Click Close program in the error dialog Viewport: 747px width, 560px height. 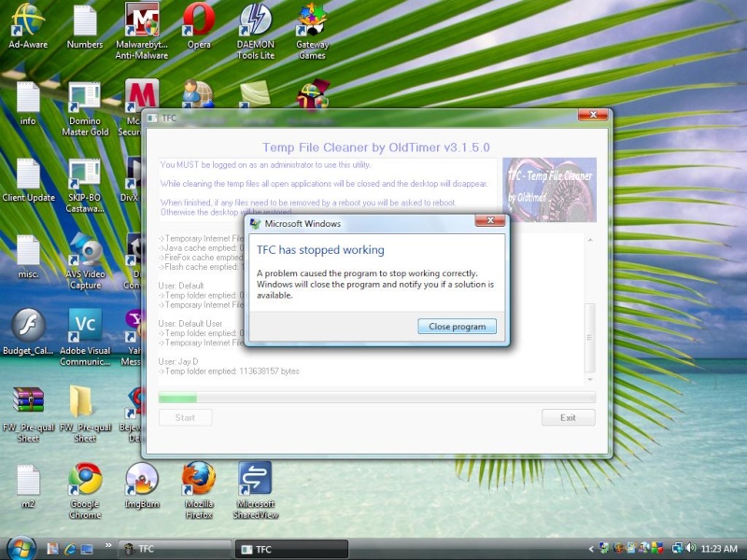pyautogui.click(x=457, y=326)
